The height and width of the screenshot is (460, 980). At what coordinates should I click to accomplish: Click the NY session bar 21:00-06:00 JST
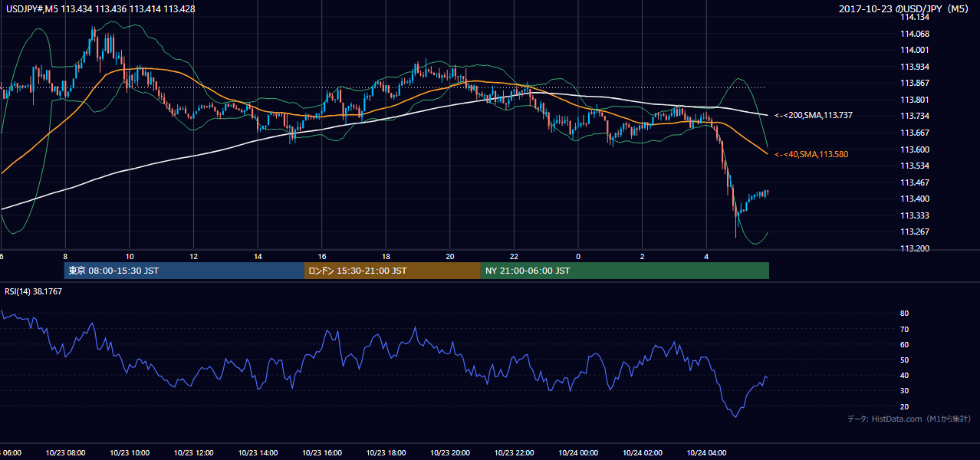tap(625, 271)
